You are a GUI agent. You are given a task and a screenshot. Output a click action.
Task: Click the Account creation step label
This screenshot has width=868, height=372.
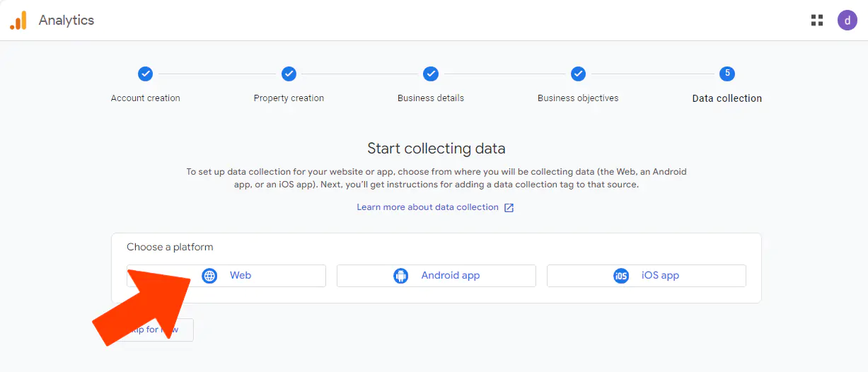tap(145, 98)
